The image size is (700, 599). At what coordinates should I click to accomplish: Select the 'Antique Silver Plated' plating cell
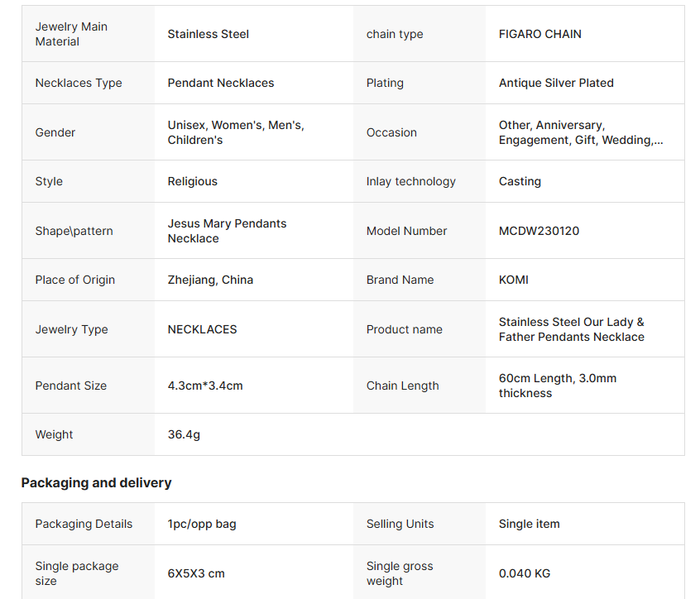pos(556,83)
